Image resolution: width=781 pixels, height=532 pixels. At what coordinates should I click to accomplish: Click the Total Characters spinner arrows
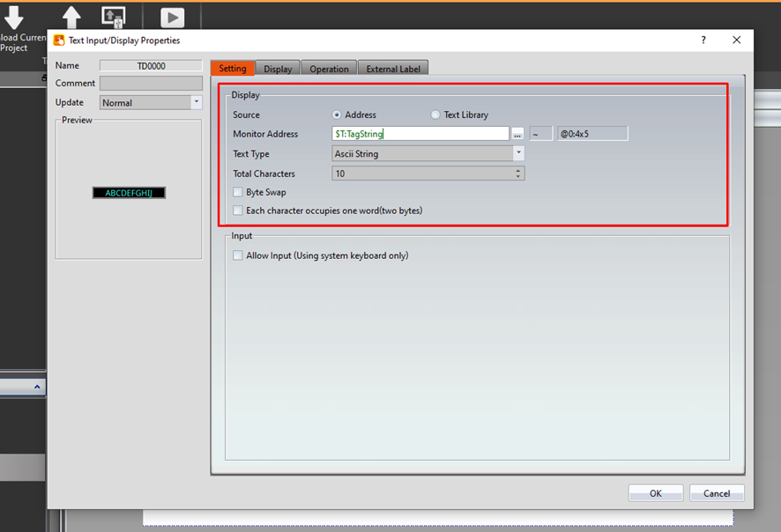click(x=518, y=174)
